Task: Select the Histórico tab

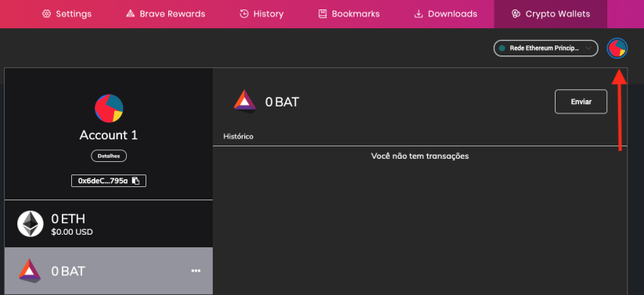Action: 238,136
